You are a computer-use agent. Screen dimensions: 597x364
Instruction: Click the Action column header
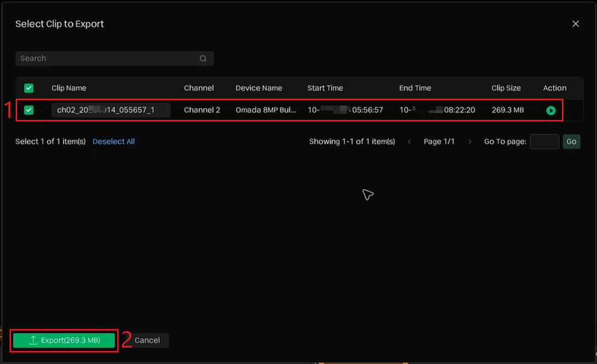pyautogui.click(x=555, y=88)
